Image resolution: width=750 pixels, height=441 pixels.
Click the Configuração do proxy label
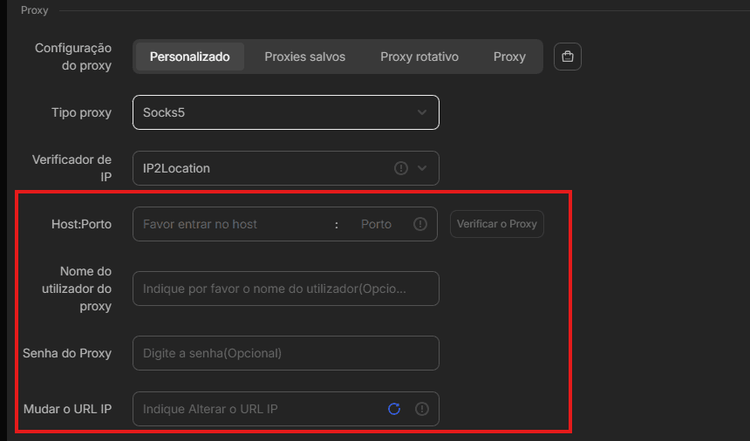point(73,57)
